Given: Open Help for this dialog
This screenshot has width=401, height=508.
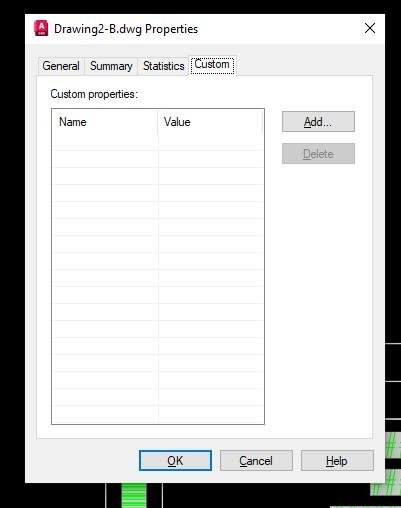Looking at the screenshot, I should coord(337,461).
